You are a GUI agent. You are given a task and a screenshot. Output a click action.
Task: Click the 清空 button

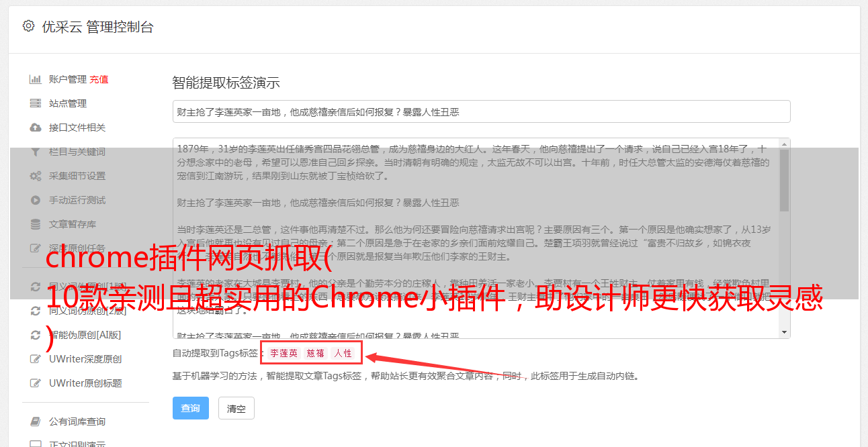[x=236, y=408]
